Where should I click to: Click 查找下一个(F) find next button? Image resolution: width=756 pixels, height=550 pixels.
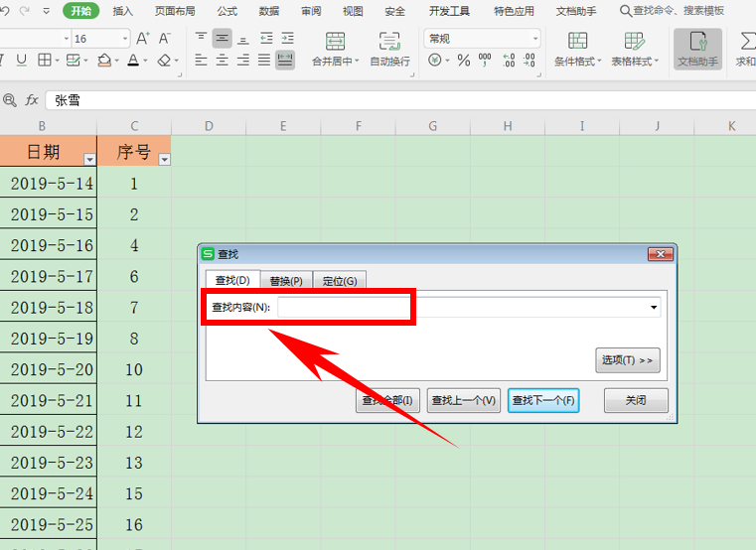(x=543, y=400)
